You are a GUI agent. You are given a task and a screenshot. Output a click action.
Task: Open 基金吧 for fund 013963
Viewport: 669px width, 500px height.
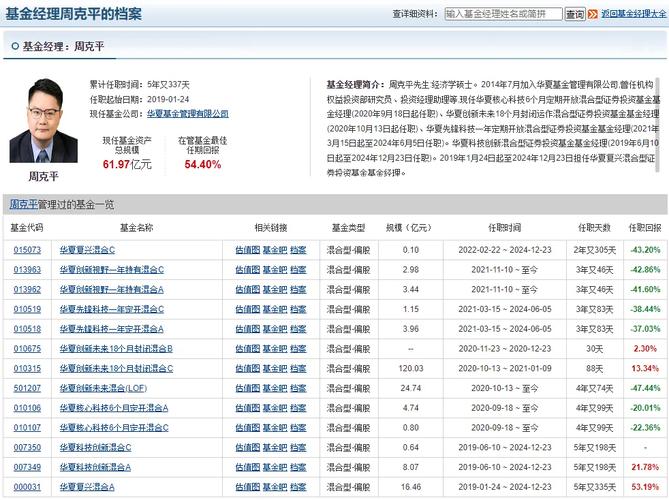275,270
